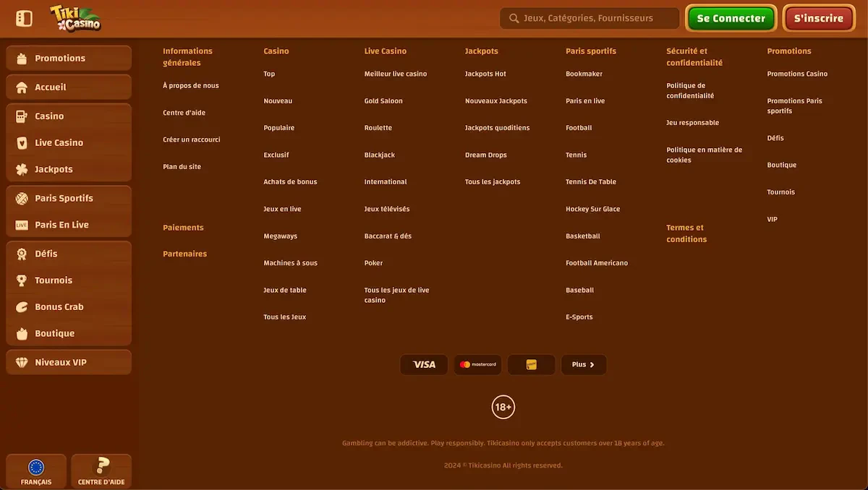This screenshot has height=490, width=868.
Task: Open the Promotions Paris sportifs link
Action: tap(794, 106)
